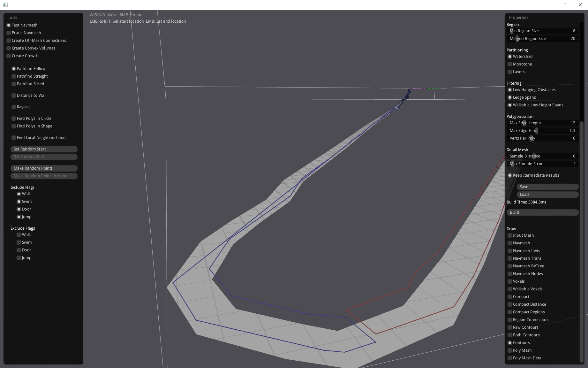
Task: Switch to the Create Convex Volumes tool
Action: pyautogui.click(x=8, y=48)
